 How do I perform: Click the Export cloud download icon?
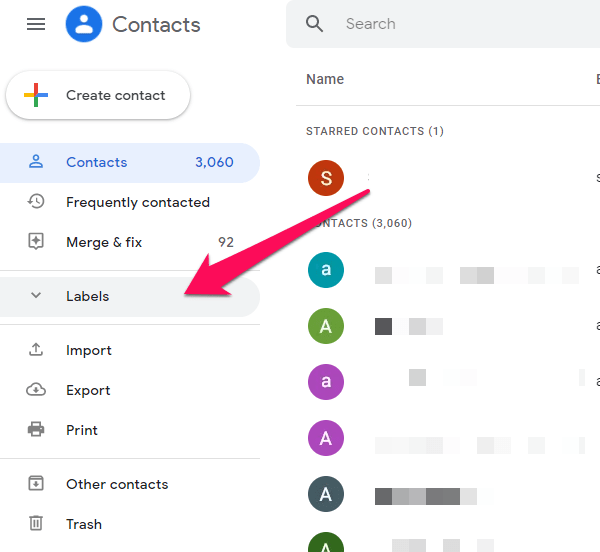pos(36,390)
